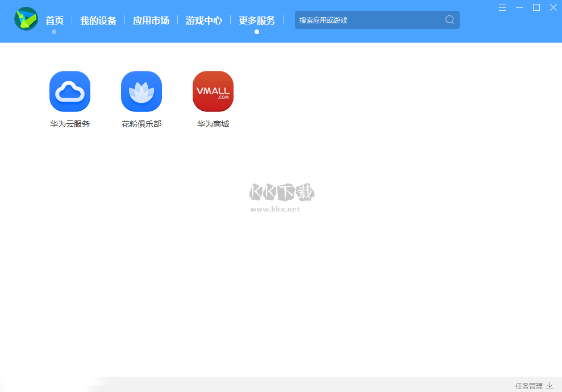Viewport: 562px width, 392px height.
Task: Go to the 应用市场 tab
Action: [151, 20]
